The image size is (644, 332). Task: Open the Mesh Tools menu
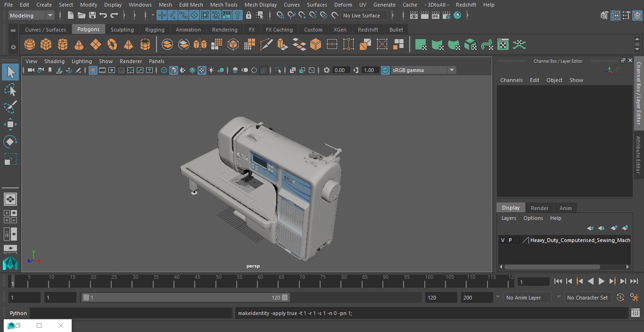(223, 5)
